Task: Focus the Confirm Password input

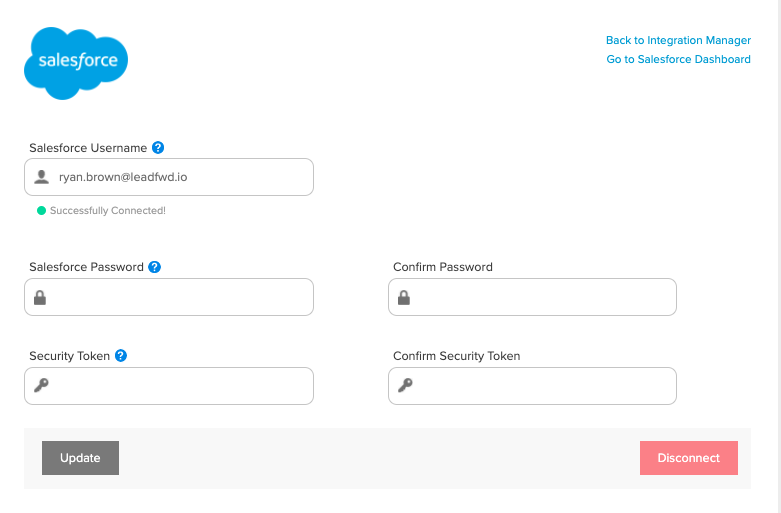Action: click(x=532, y=297)
